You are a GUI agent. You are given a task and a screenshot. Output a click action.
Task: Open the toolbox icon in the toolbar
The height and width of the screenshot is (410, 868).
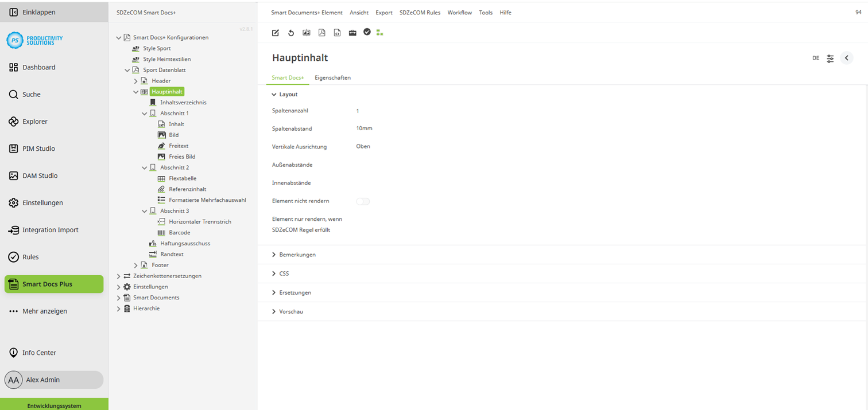coord(352,33)
